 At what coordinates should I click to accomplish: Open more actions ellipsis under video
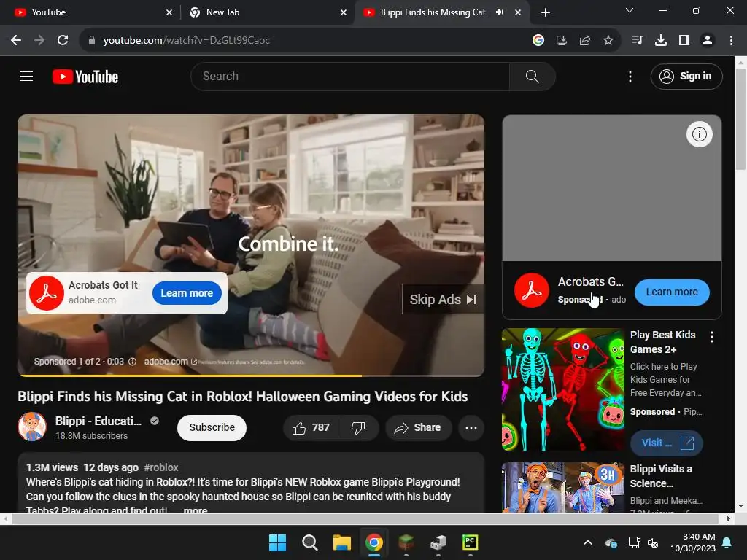(471, 427)
